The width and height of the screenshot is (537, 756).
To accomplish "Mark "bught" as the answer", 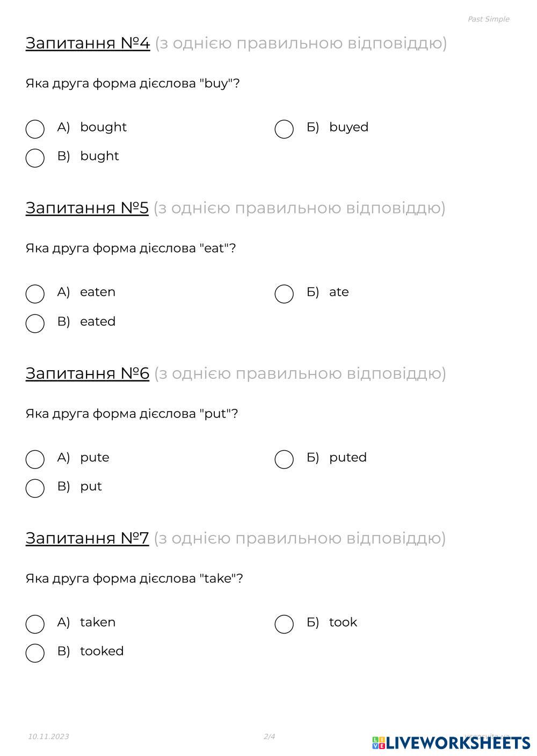I will tap(35, 158).
